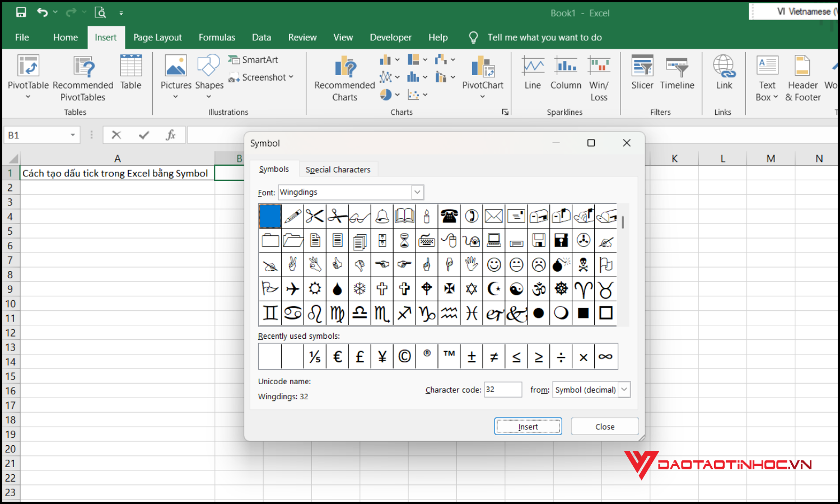Take a Screenshot

coord(261,77)
